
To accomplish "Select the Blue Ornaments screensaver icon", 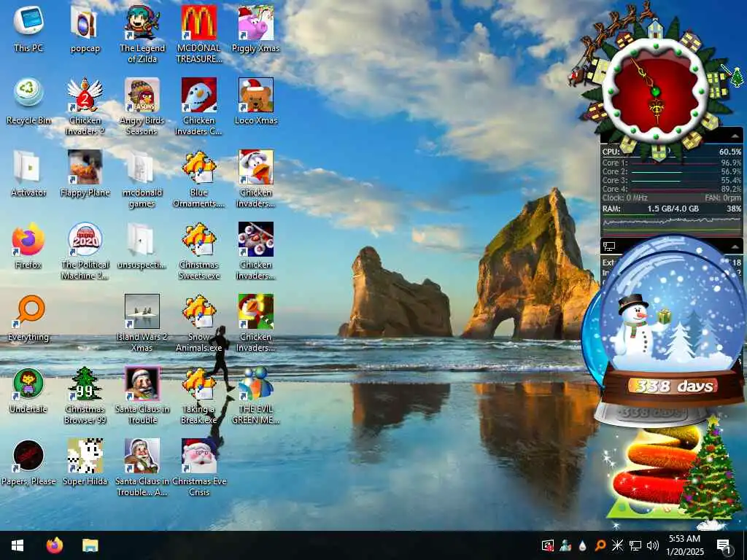I will pyautogui.click(x=198, y=179).
